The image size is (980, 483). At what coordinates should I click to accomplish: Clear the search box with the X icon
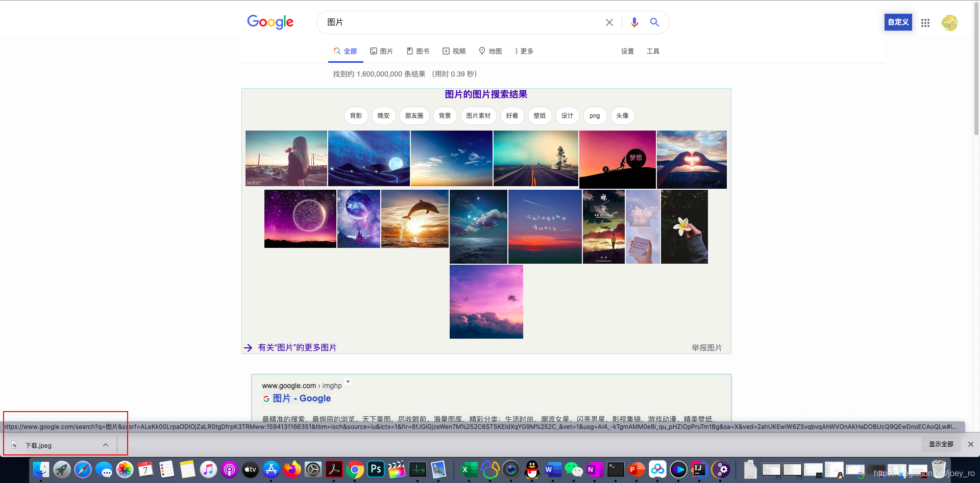point(609,22)
